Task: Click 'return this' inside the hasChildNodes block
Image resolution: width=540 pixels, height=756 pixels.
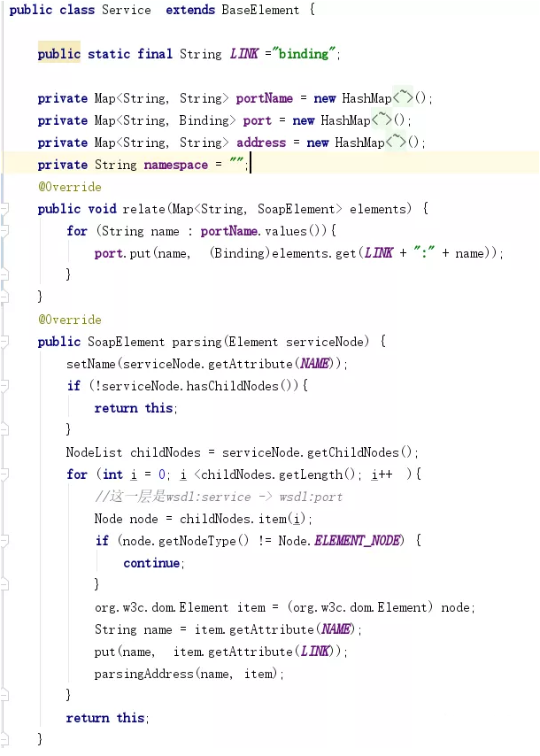Action: (x=134, y=408)
